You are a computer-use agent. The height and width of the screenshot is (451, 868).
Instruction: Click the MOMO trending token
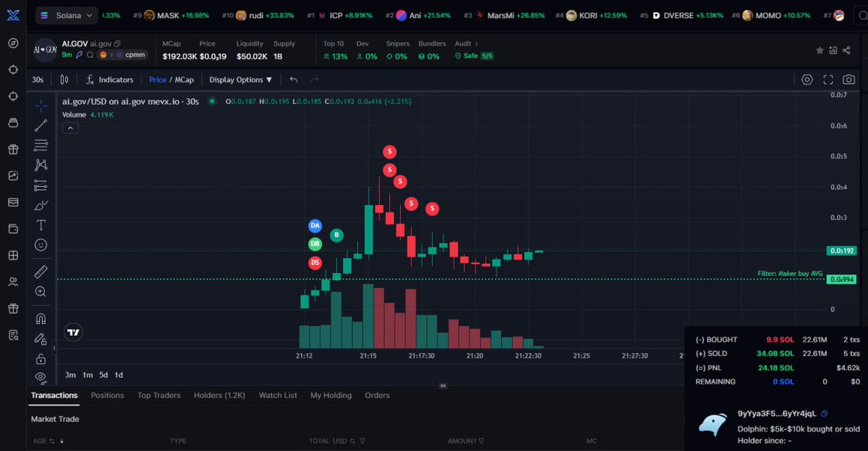(x=771, y=15)
